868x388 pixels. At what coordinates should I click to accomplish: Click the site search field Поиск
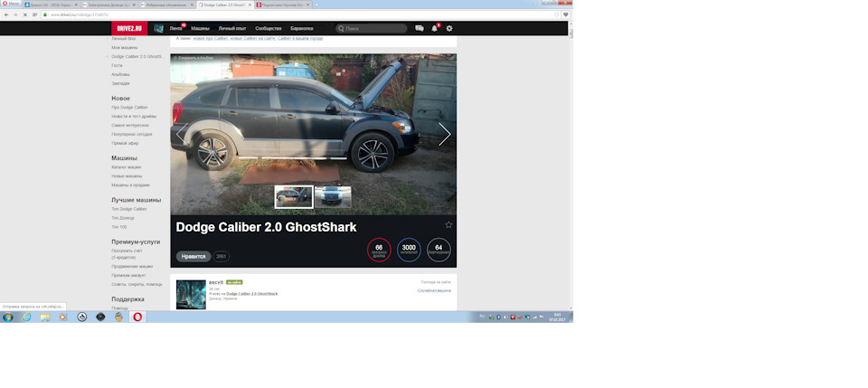click(x=371, y=28)
